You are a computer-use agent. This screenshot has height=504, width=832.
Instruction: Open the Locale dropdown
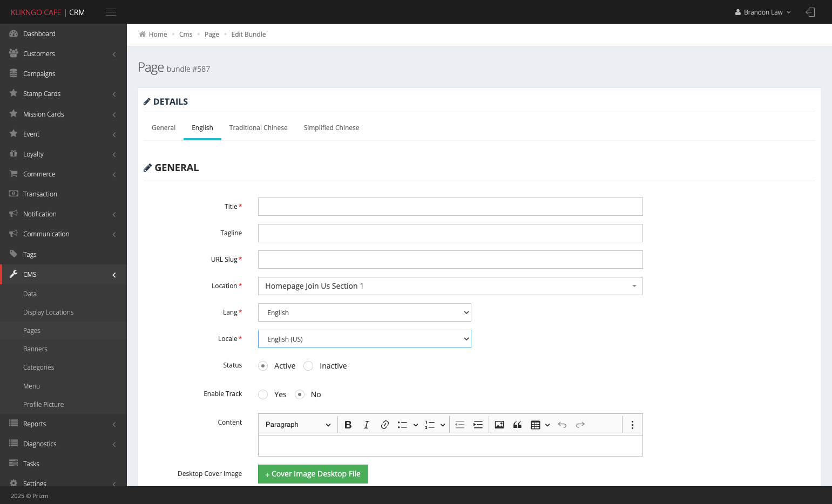pos(364,339)
